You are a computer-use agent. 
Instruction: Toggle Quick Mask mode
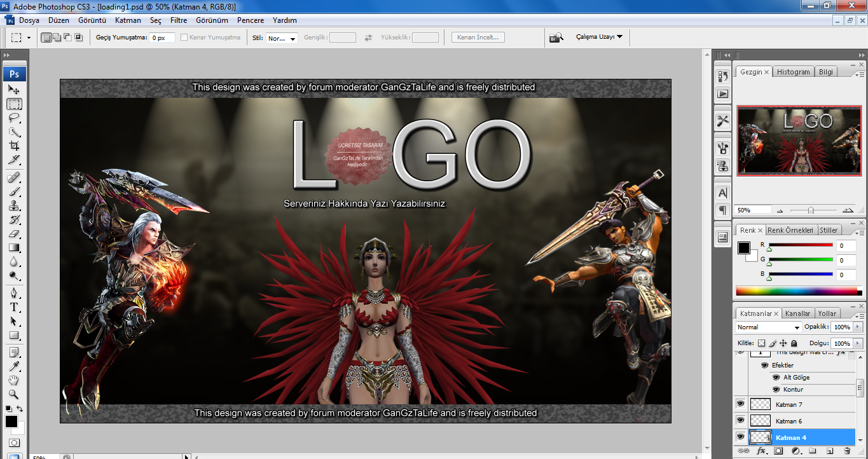pos(14,442)
